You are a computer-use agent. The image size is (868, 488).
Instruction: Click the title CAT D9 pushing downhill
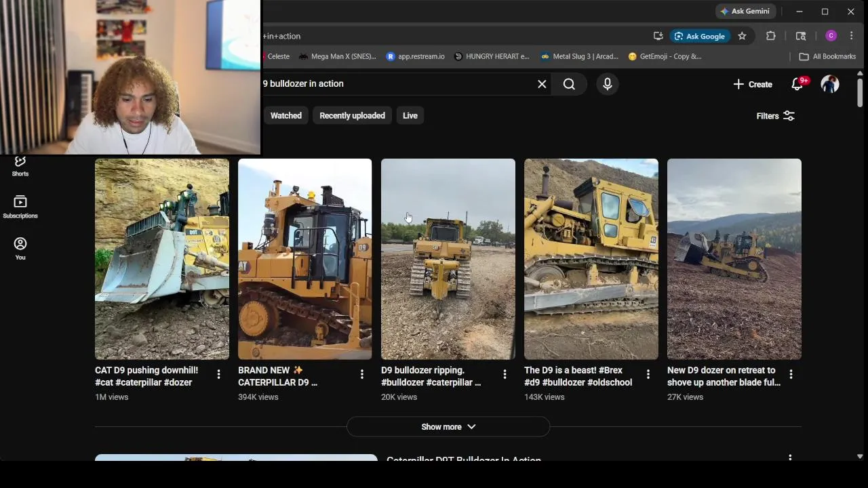tap(146, 376)
